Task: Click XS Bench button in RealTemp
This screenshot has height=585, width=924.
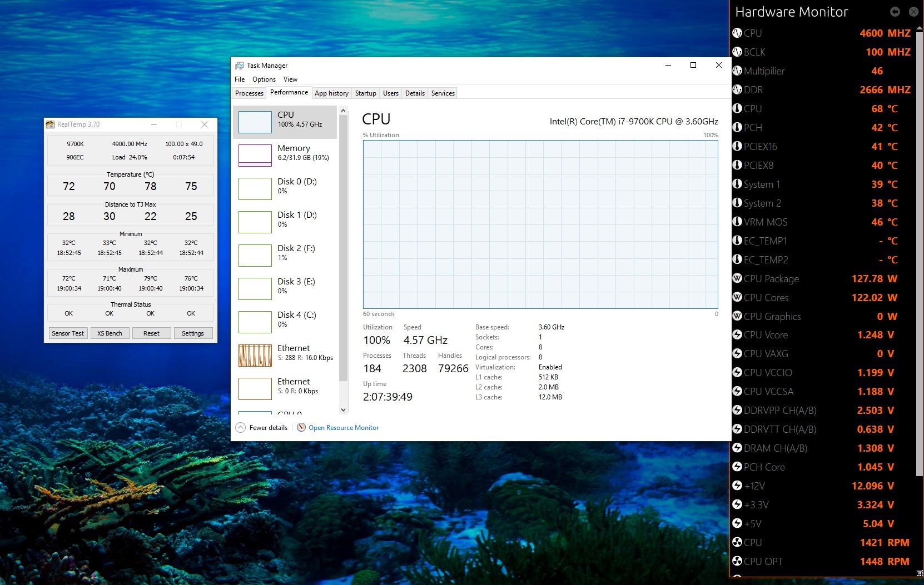Action: point(110,333)
